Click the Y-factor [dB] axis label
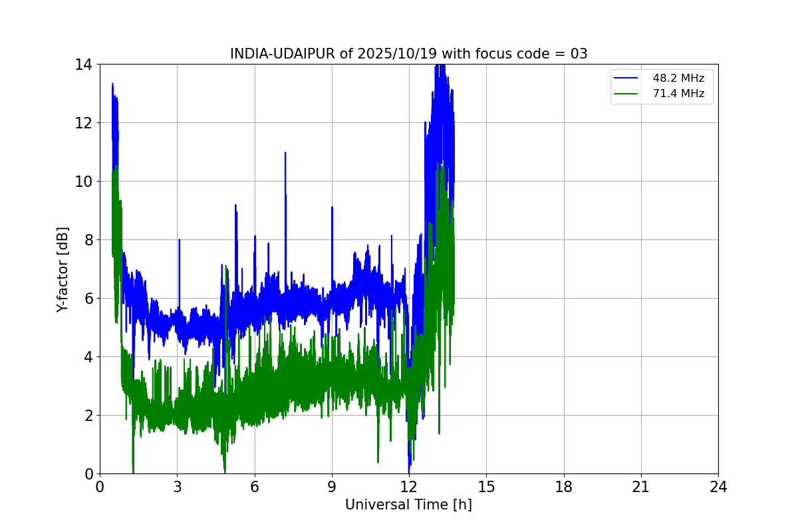The image size is (798, 532). point(63,269)
